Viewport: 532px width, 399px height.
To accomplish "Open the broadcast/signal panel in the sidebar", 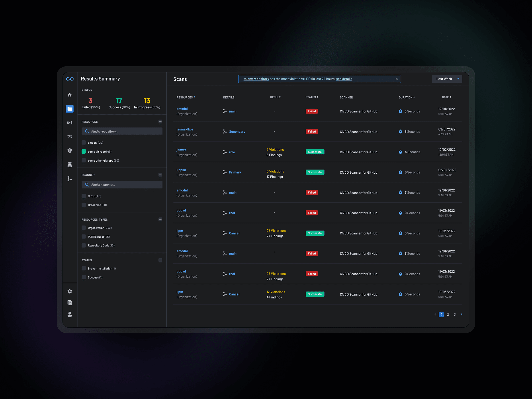I will click(70, 123).
